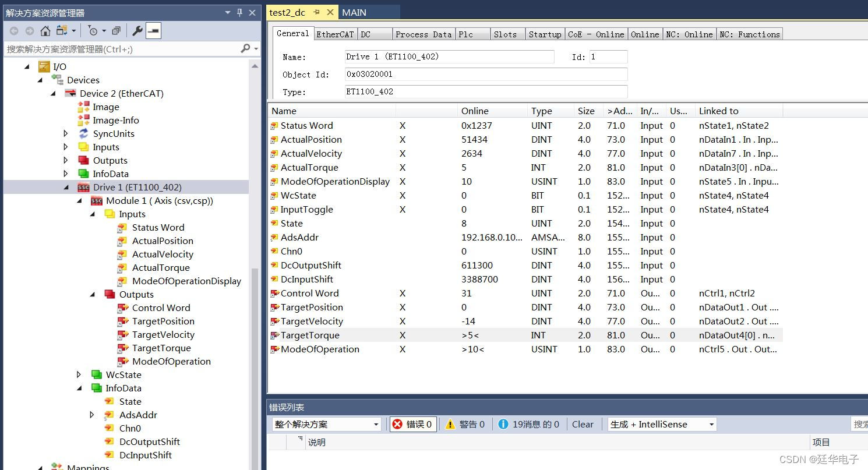
Task: Select the Drive 1 (ET1100_402) tree item
Action: (x=137, y=188)
